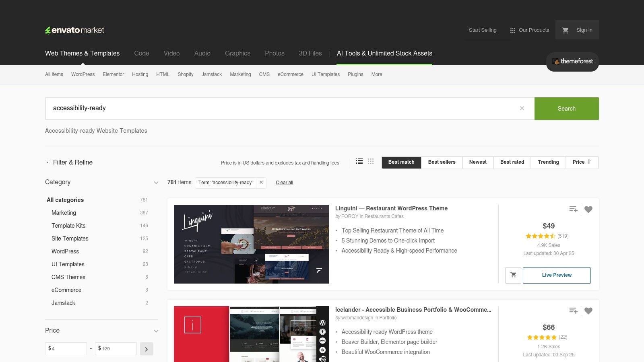Open the More submenu item

377,74
